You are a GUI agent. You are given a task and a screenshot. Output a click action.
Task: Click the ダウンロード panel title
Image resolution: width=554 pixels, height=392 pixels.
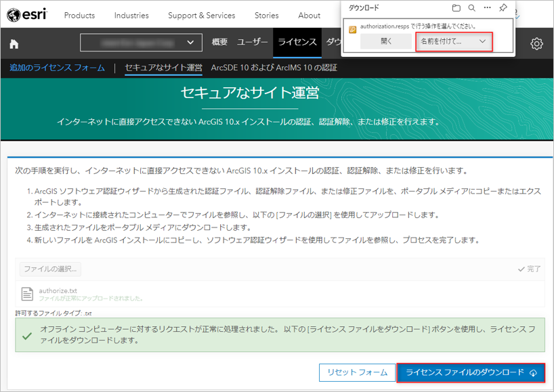click(364, 7)
